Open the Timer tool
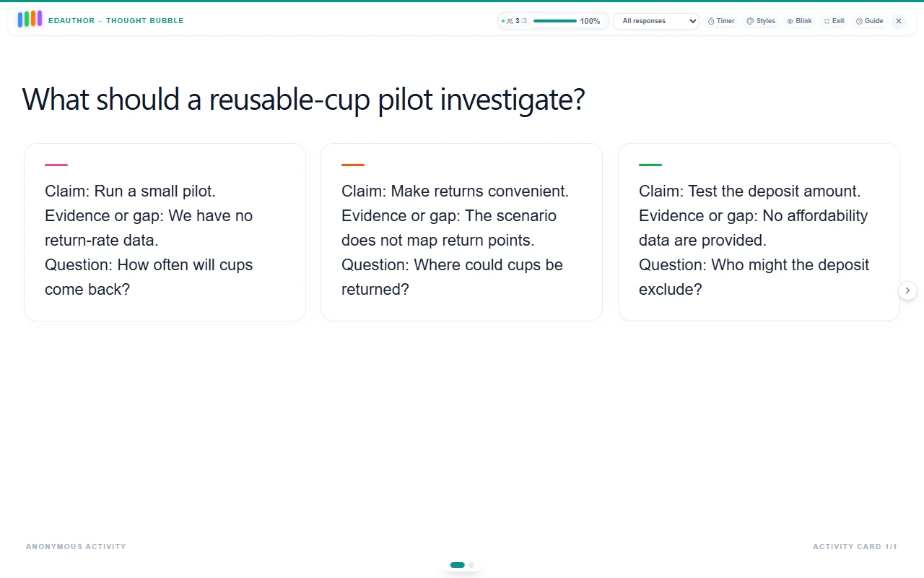 point(721,21)
